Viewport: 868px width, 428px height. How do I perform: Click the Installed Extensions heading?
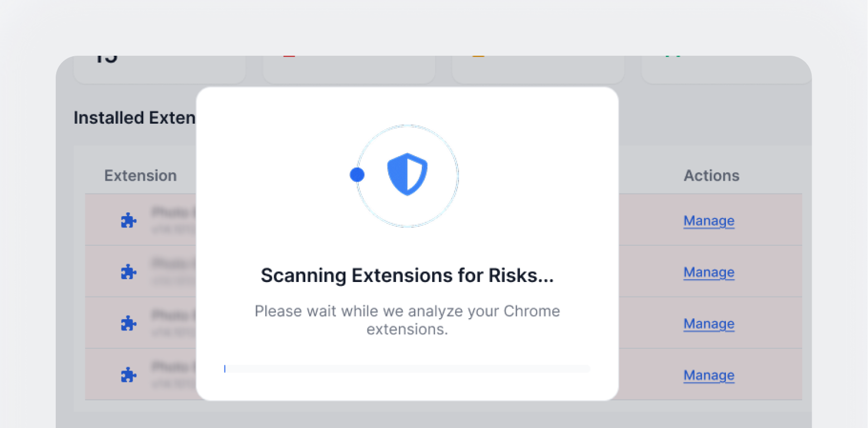click(x=134, y=118)
